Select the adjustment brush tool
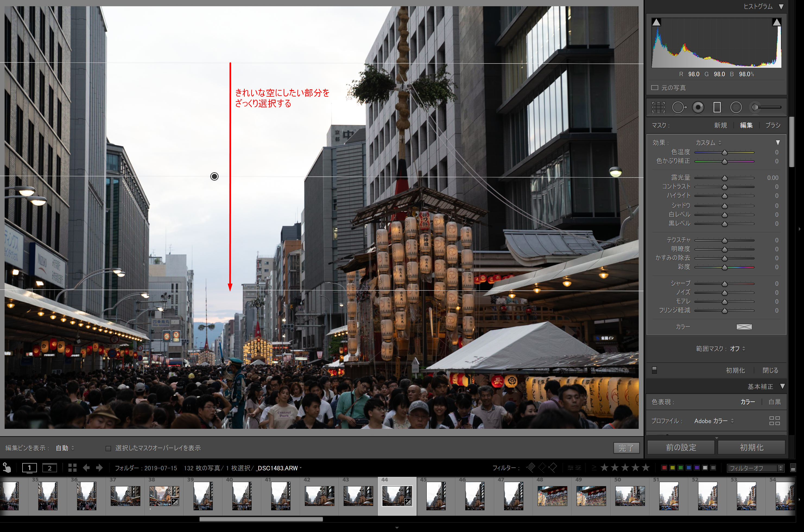804x532 pixels. 766,107
